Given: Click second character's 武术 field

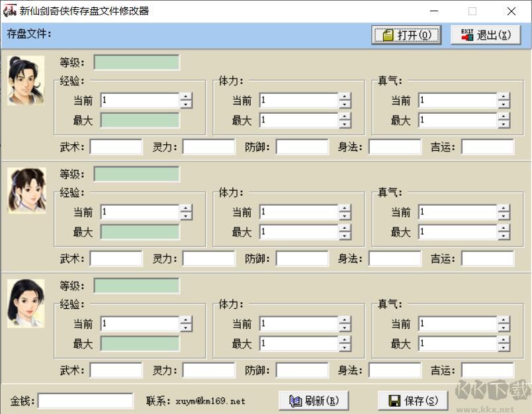Looking at the screenshot, I should pyautogui.click(x=116, y=259).
